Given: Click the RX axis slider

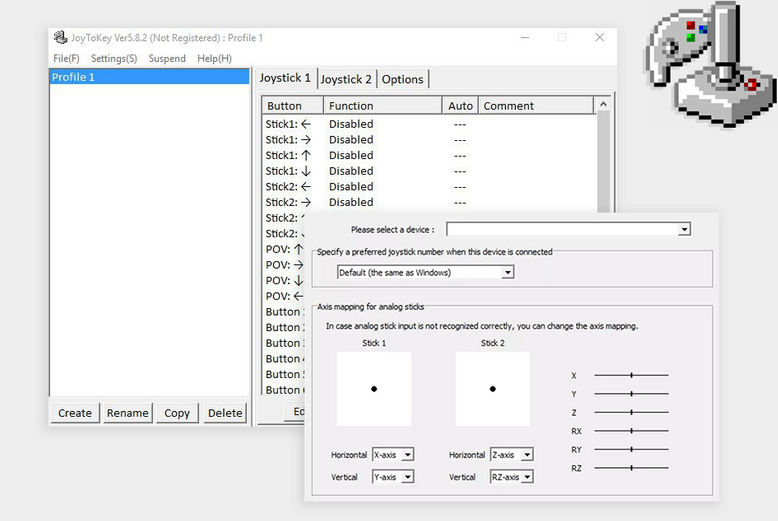Looking at the screenshot, I should (631, 431).
